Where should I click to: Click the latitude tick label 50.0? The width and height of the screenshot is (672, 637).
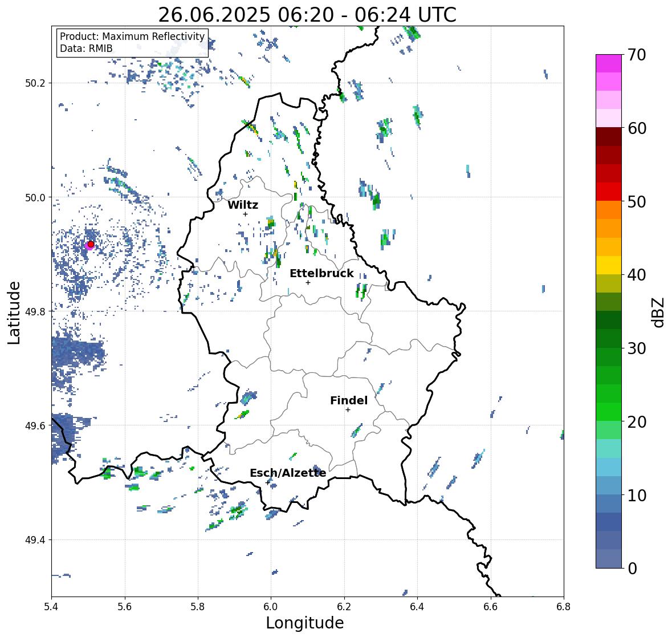[35, 198]
